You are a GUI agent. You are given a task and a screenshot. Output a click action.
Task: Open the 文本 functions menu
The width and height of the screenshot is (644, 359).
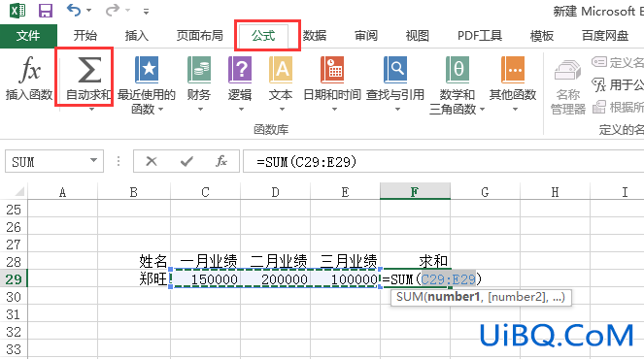pos(281,84)
